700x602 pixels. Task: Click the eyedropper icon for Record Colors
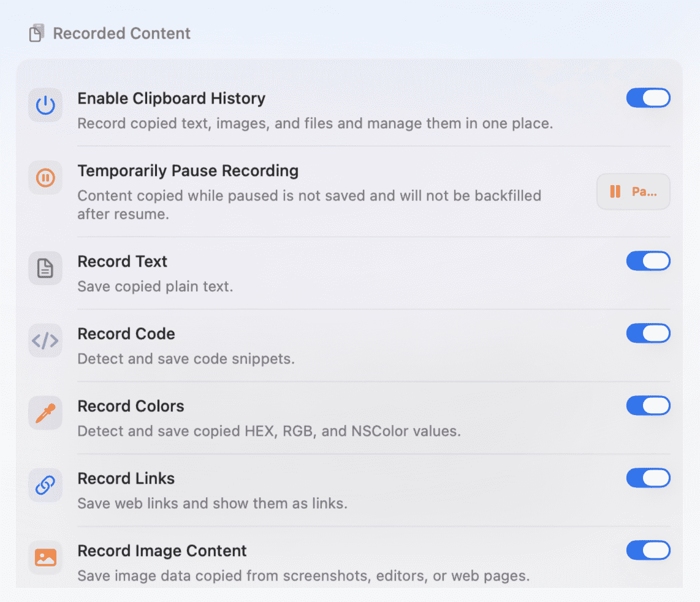click(x=45, y=413)
